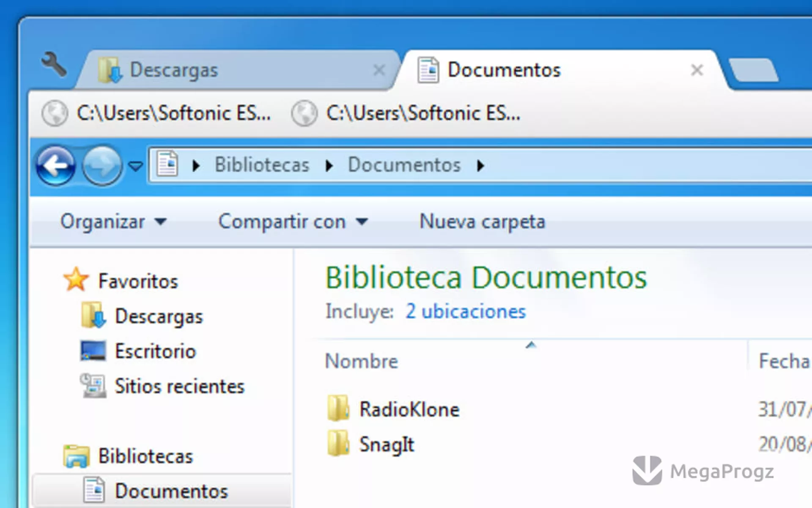Select the SnagIt folder name
This screenshot has height=508, width=812.
[387, 445]
